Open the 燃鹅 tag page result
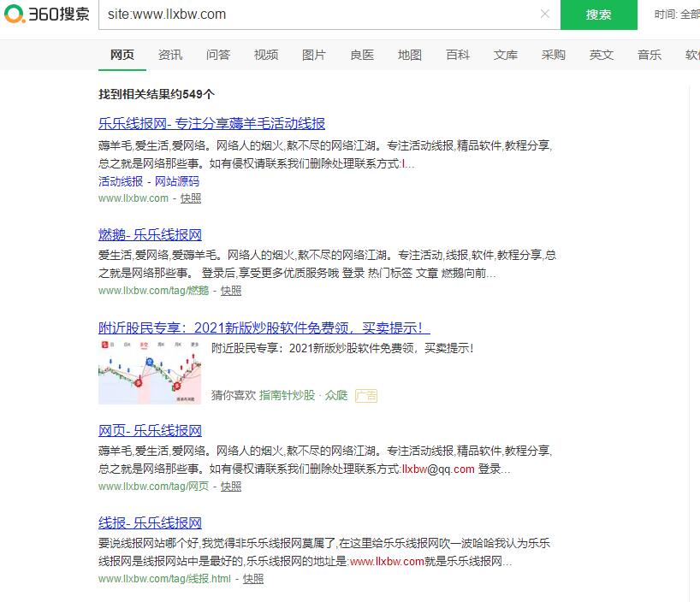700x602 pixels. [x=150, y=234]
